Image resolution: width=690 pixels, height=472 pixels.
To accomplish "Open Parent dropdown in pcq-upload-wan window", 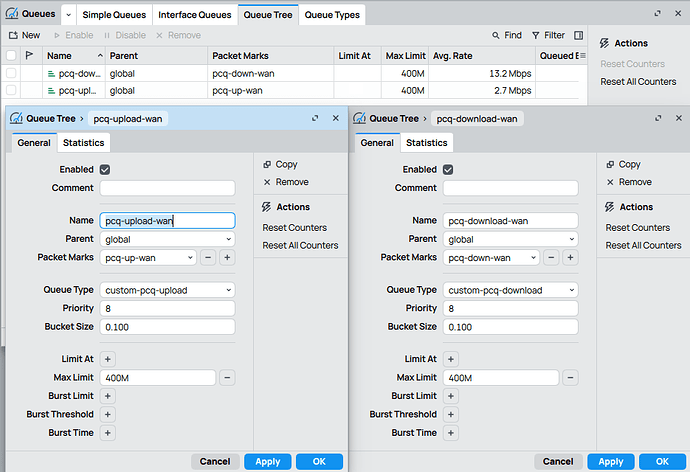I will 167,239.
